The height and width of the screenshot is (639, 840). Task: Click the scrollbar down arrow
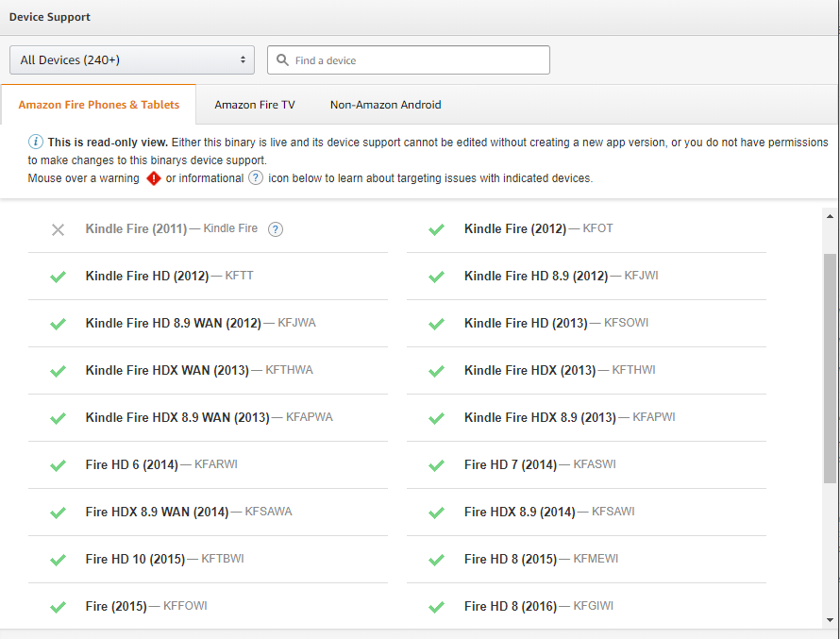tap(830, 619)
